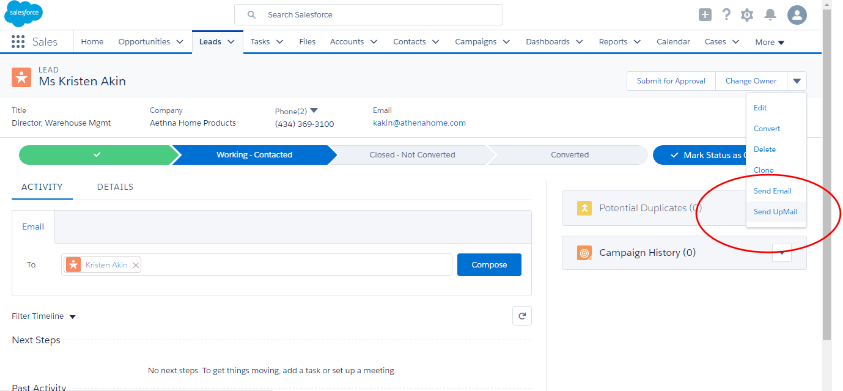Switch to the ACTIVITY tab
Image resolution: width=843 pixels, height=391 pixels.
pos(42,187)
